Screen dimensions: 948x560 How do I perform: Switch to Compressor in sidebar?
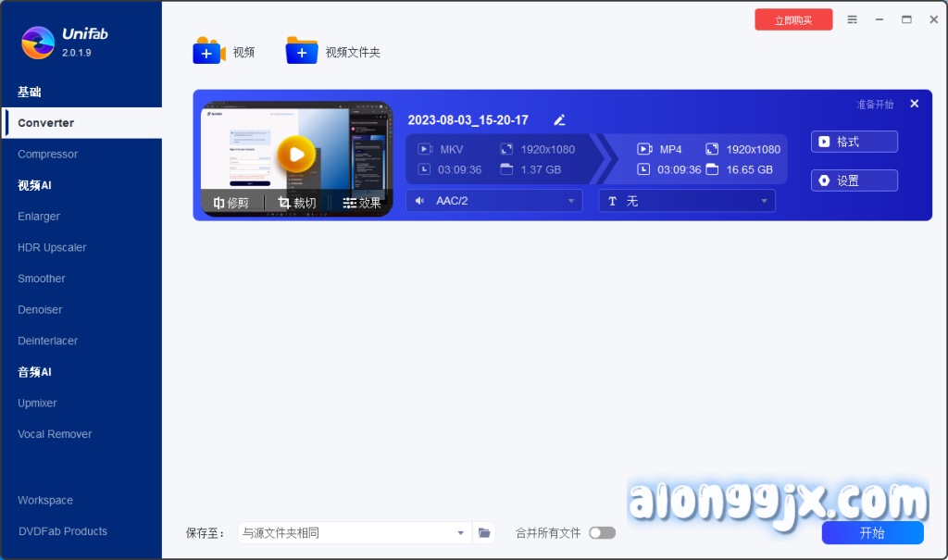tap(48, 155)
